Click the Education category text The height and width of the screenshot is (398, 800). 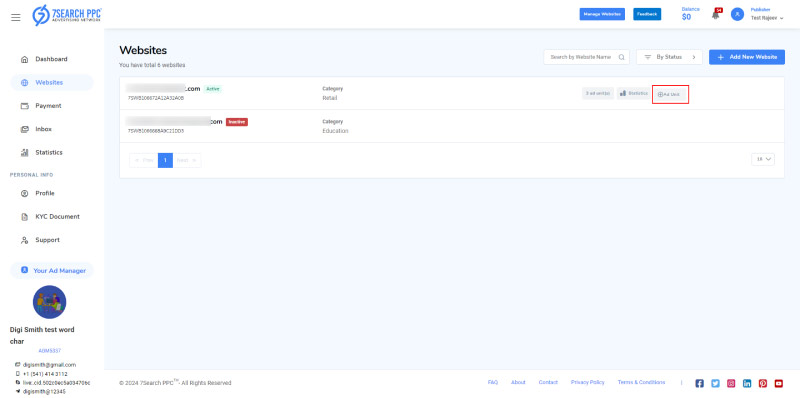(x=335, y=131)
